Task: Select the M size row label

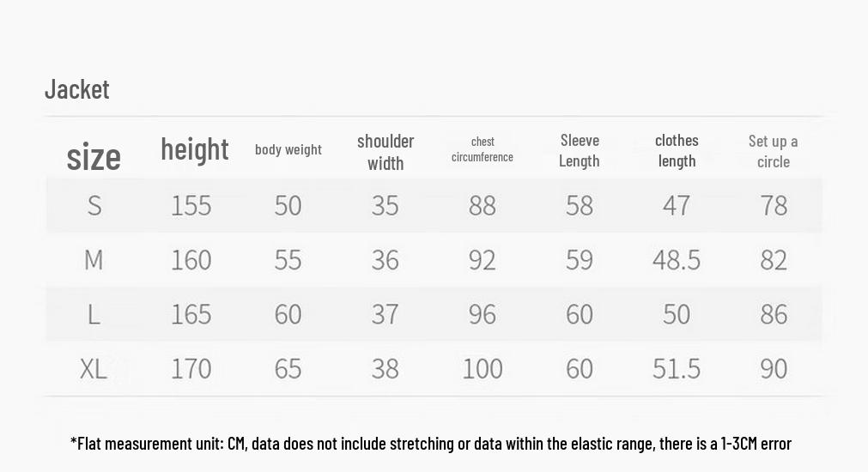Action: click(94, 259)
